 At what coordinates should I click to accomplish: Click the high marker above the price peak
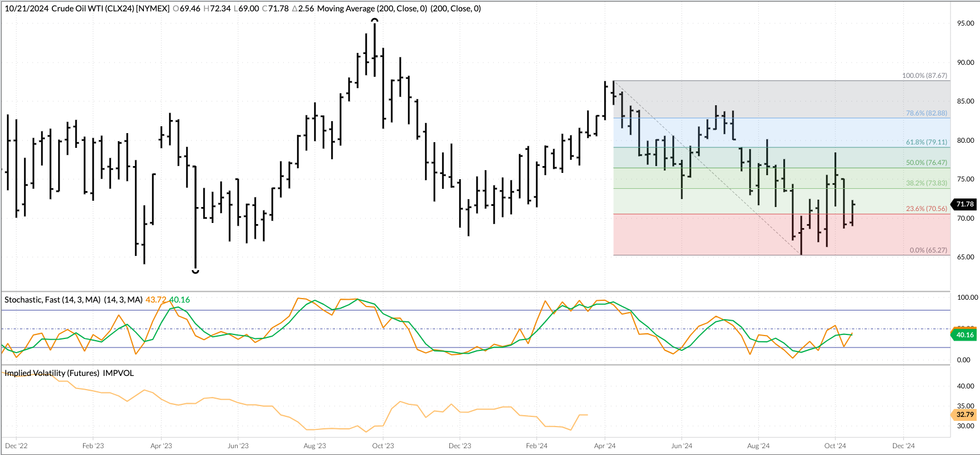374,20
